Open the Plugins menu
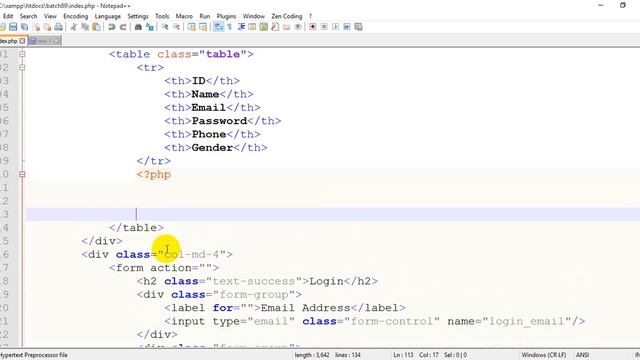640x360 pixels. [x=226, y=16]
